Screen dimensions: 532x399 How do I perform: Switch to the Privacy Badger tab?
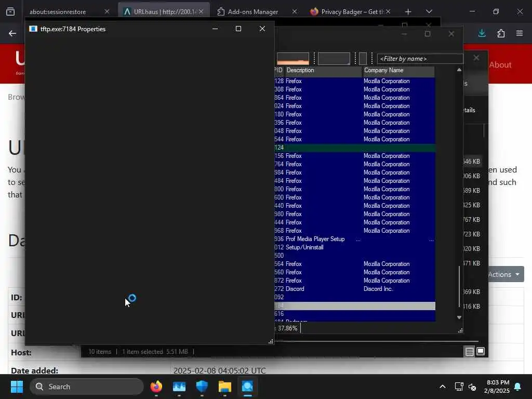point(350,12)
